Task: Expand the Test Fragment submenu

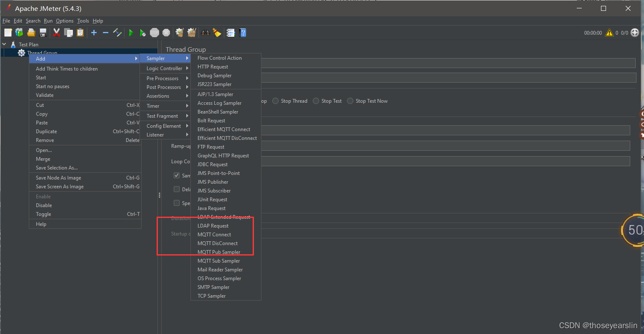Action: pos(165,116)
